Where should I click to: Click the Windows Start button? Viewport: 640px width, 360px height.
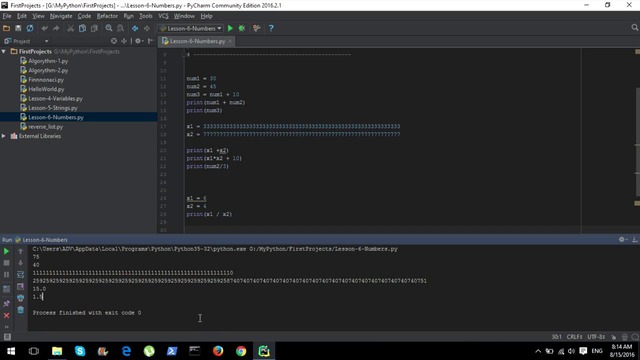[x=11, y=351]
